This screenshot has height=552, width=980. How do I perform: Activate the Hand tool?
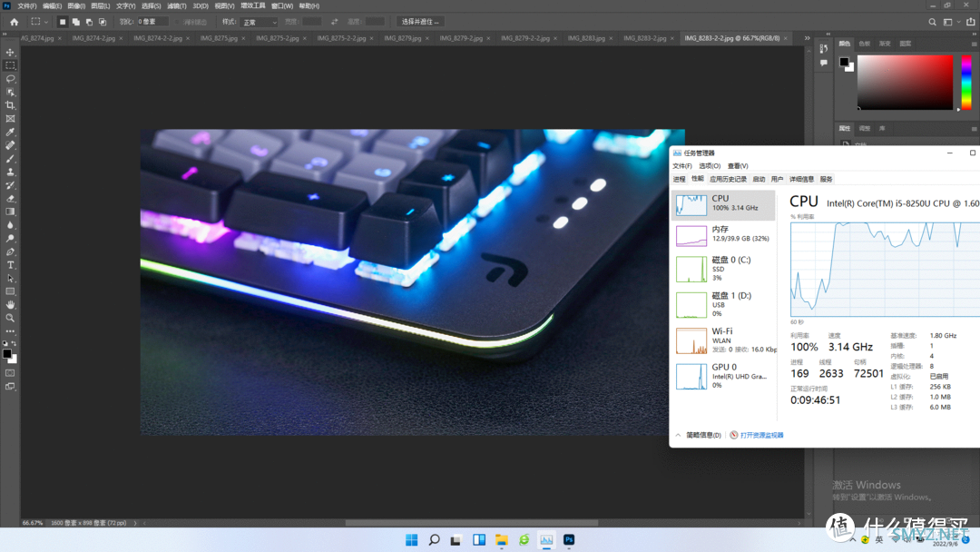pyautogui.click(x=10, y=305)
